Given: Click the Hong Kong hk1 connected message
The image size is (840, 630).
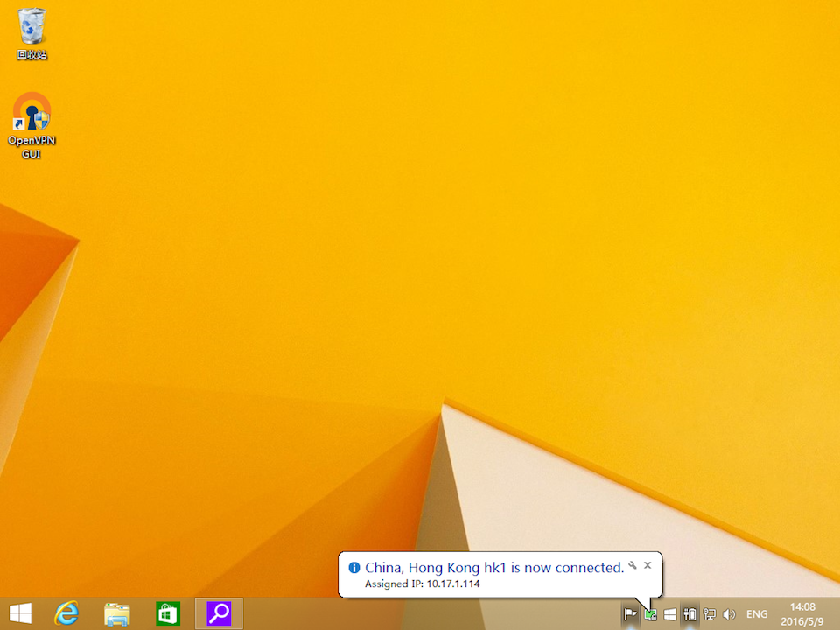Looking at the screenshot, I should point(493,568).
